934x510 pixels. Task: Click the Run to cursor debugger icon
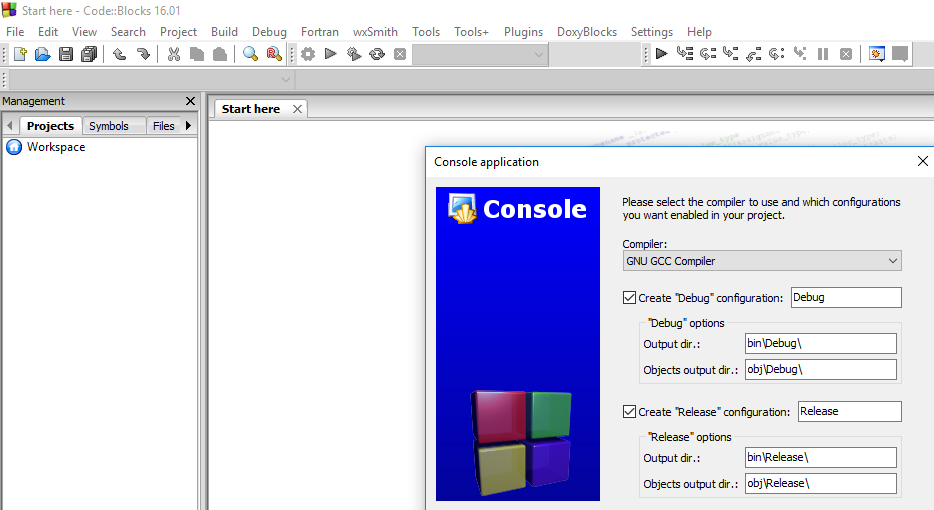[x=684, y=54]
